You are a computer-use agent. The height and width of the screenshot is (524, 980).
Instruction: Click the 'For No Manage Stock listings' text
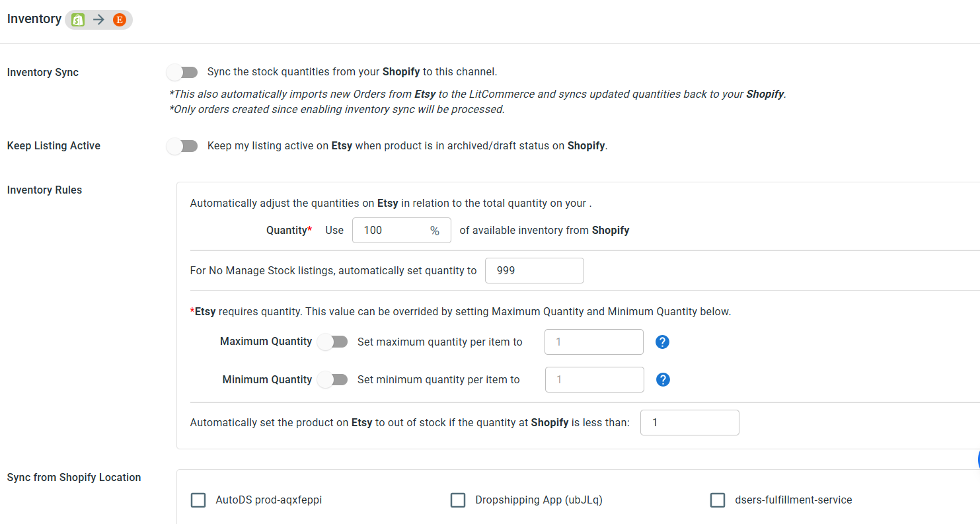pos(334,271)
